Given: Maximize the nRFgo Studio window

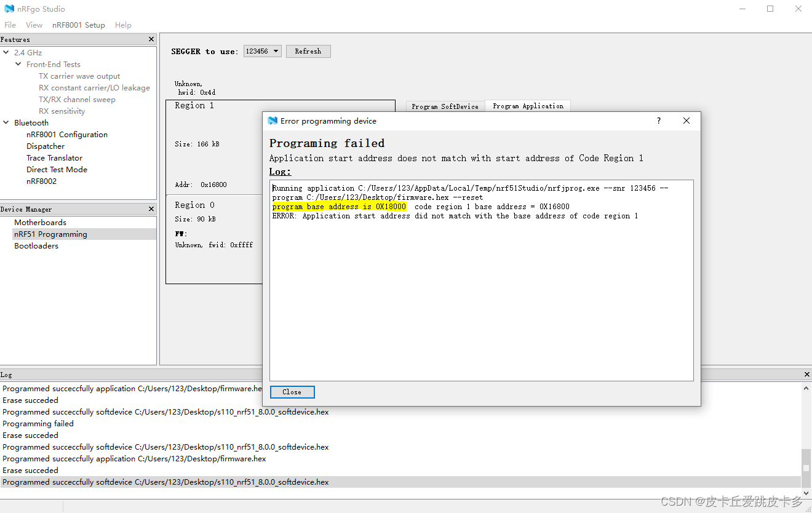Looking at the screenshot, I should (x=770, y=9).
